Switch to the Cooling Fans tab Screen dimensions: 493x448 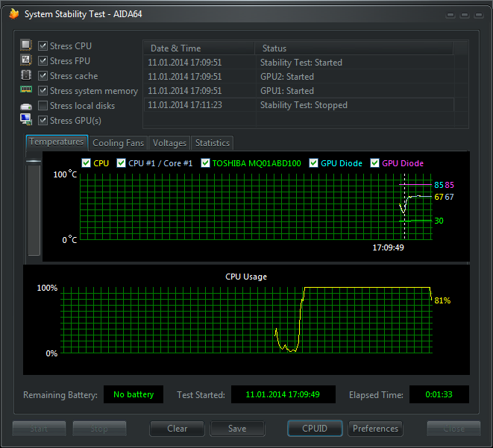pos(118,143)
